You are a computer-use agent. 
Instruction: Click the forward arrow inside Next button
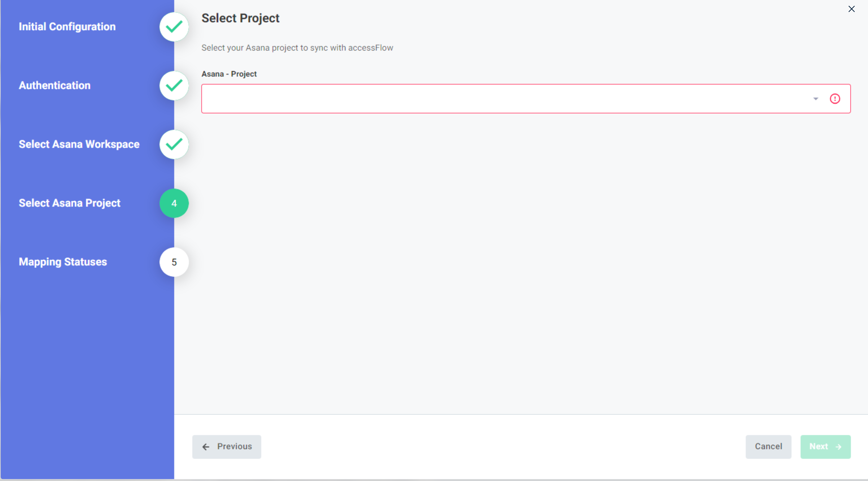[x=839, y=447]
